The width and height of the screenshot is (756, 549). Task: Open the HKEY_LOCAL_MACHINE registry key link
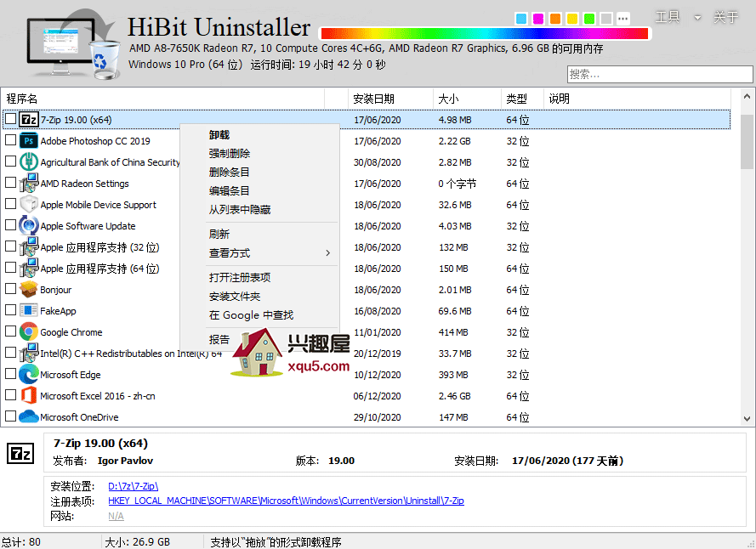(286, 501)
